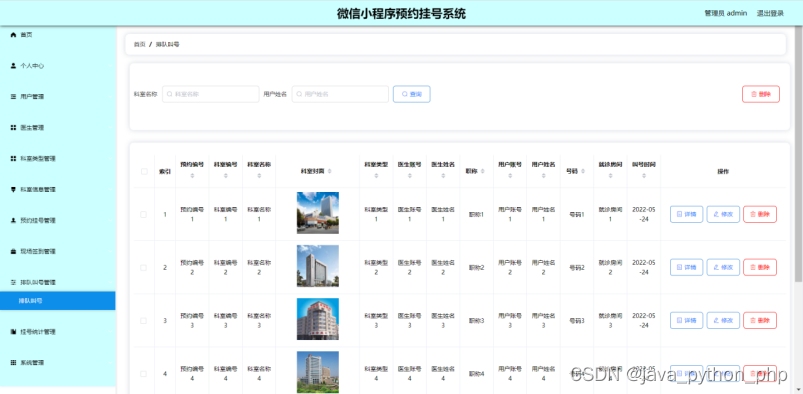The image size is (803, 394).
Task: Click the grid icon beside 科室类型管理
Action: click(14, 158)
